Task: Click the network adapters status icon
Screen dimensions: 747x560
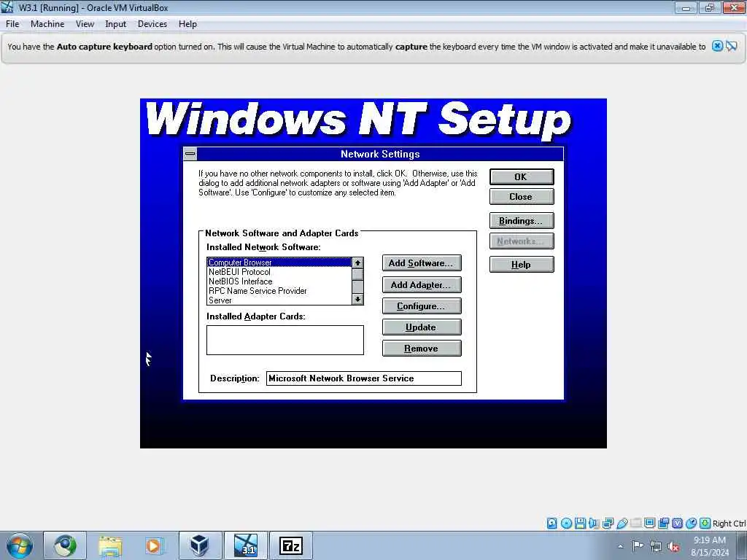Action: [608, 524]
